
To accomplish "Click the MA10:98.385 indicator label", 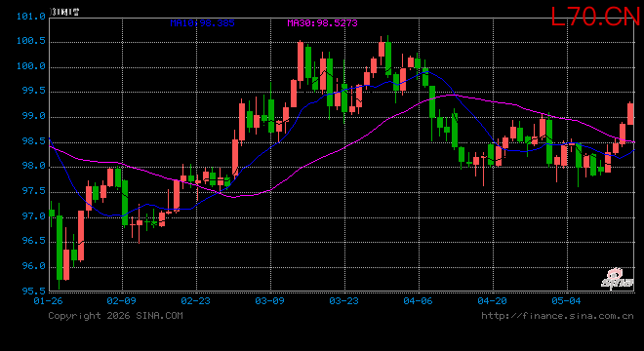I will coord(203,23).
